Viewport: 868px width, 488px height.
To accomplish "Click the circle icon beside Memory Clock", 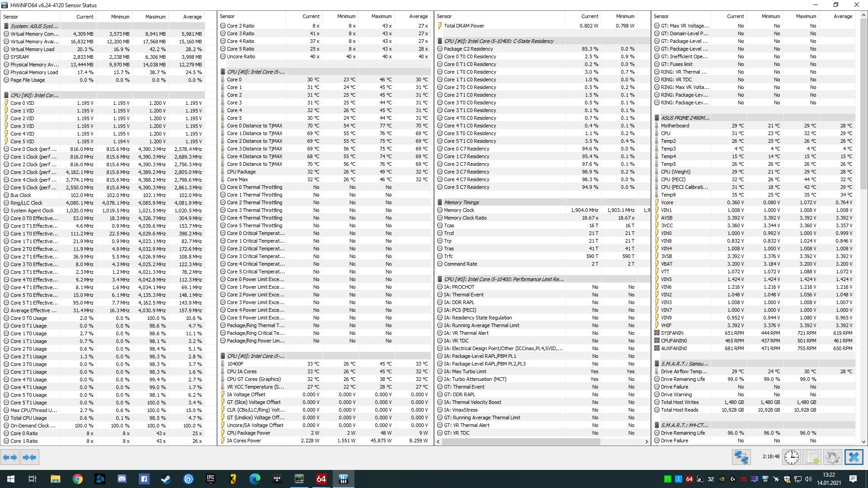I will point(440,210).
